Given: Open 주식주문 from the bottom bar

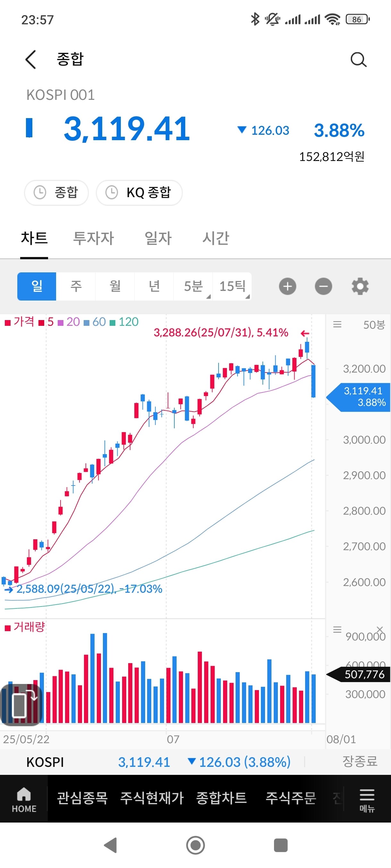Looking at the screenshot, I should coord(290,798).
